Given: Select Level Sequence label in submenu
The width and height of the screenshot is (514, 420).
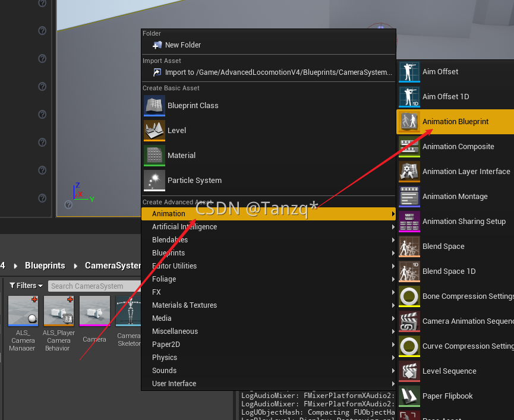Looking at the screenshot, I should 449,371.
